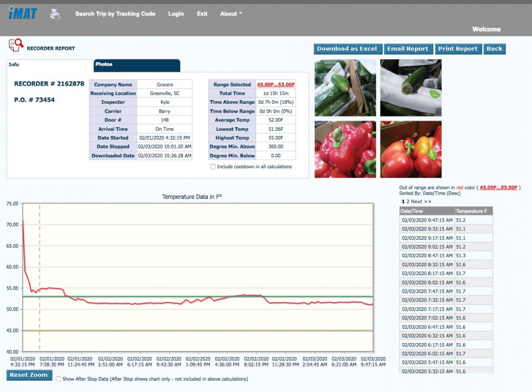Click the Average Temp value 52.00F
Viewport: 532px width, 392px height.
pyautogui.click(x=276, y=120)
